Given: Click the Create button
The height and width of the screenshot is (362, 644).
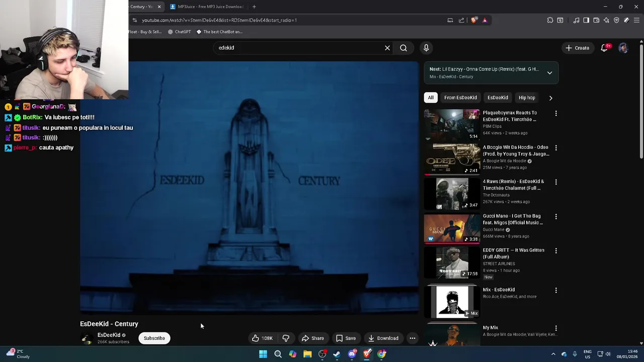Looking at the screenshot, I should pyautogui.click(x=577, y=48).
